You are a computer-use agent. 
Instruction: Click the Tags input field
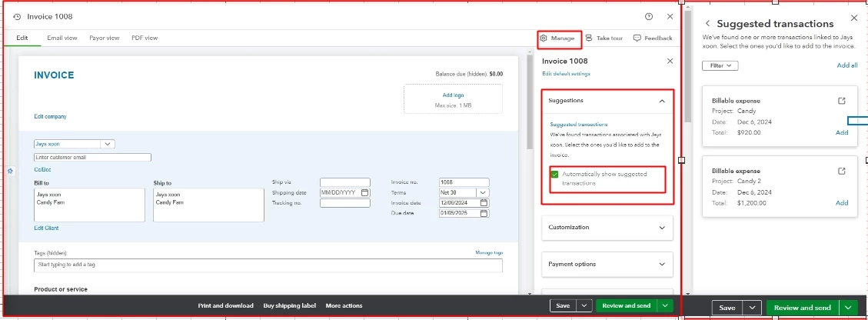[268, 265]
